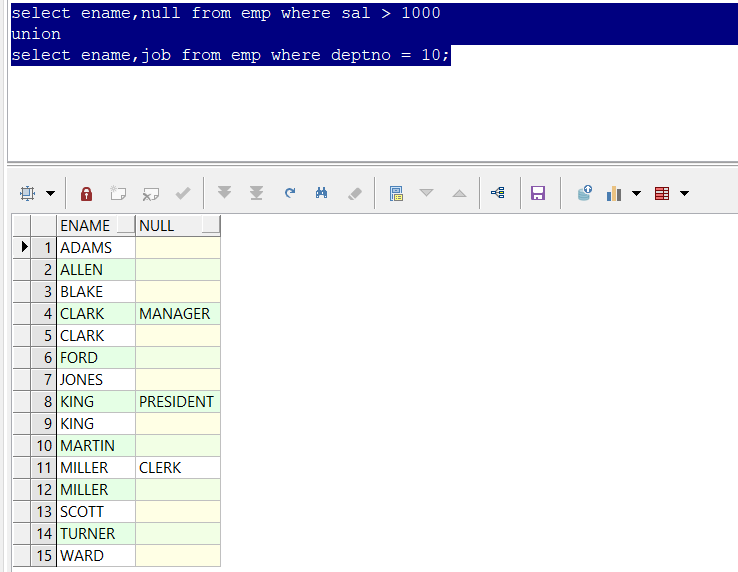Image resolution: width=738 pixels, height=572 pixels.
Task: Click the fetch last page icon
Action: click(x=257, y=193)
